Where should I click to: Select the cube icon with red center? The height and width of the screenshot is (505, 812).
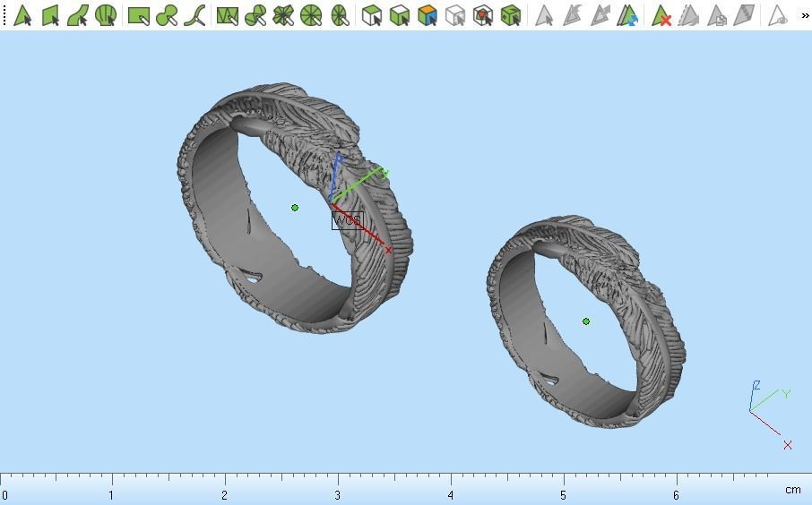483,15
